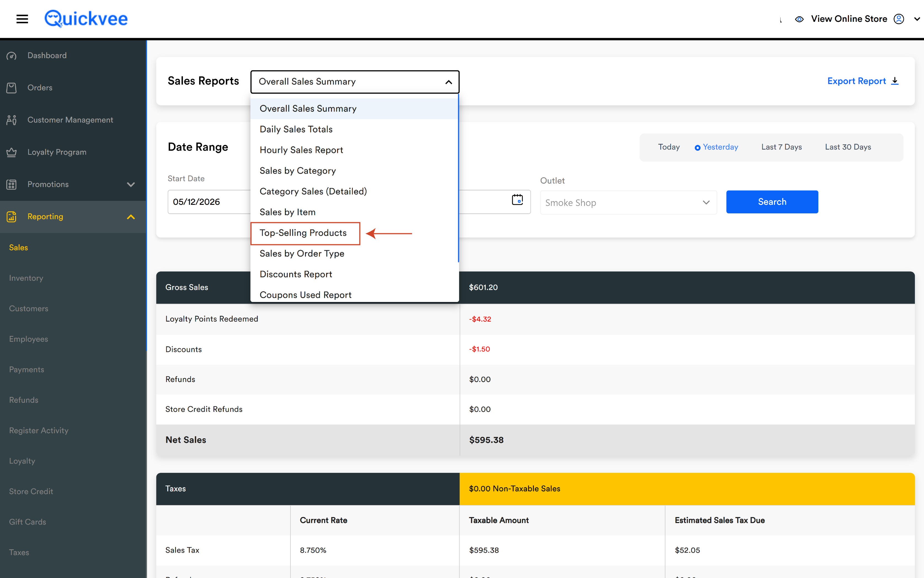Click the Dashboard gauge icon
The height and width of the screenshot is (578, 924).
(x=12, y=56)
